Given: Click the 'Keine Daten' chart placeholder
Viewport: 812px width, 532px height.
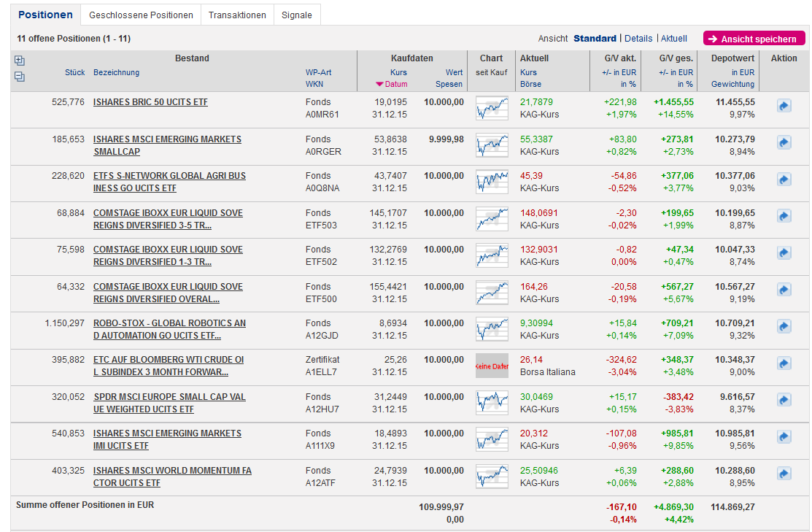Looking at the screenshot, I should tap(492, 366).
